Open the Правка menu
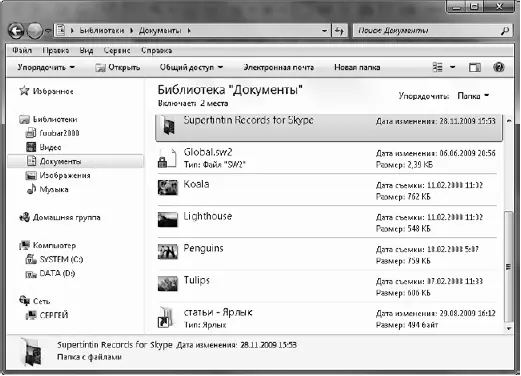The image size is (521, 376). [x=55, y=50]
